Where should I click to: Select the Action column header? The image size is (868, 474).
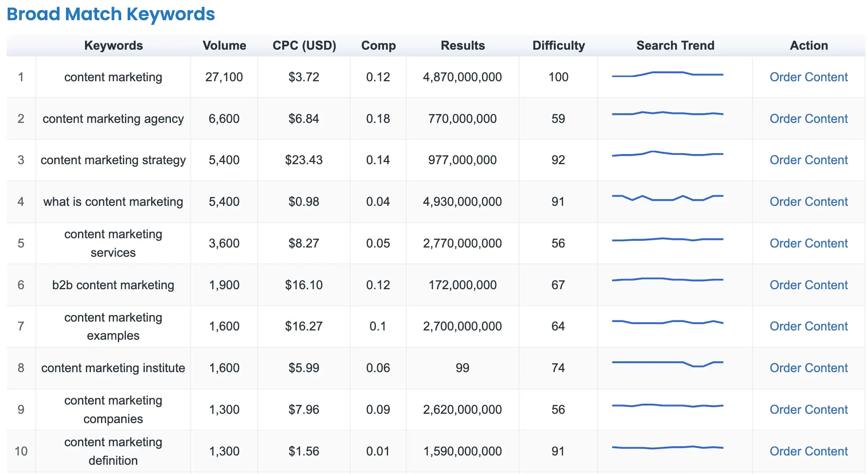pos(809,45)
